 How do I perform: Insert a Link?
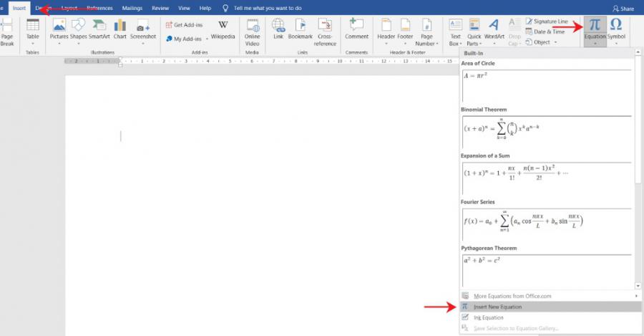(278, 29)
